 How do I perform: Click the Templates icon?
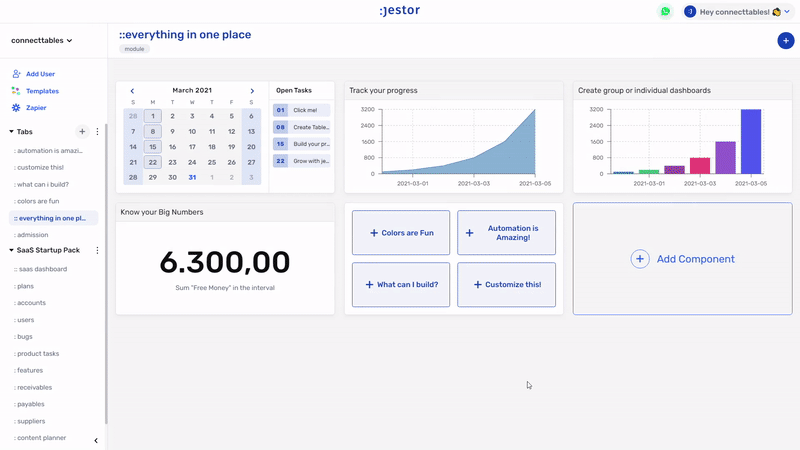coord(16,91)
